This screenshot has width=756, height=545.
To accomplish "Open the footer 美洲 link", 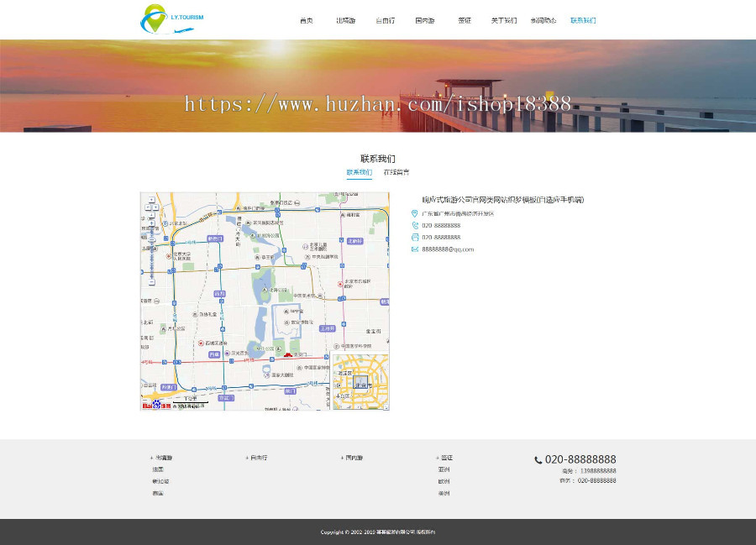I will point(444,494).
